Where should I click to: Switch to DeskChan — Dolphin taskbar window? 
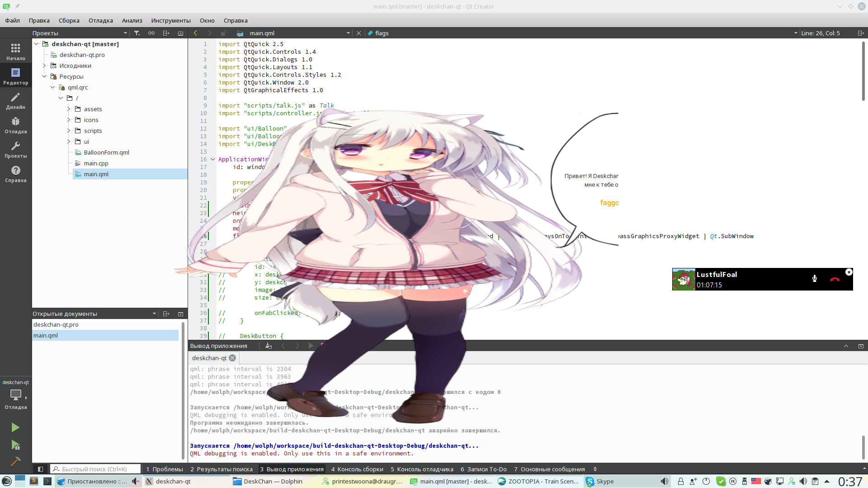tap(273, 481)
